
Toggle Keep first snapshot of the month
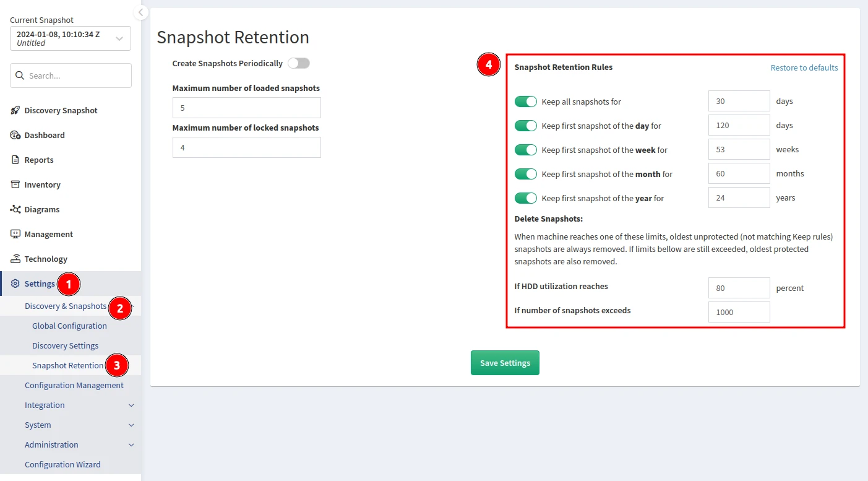[525, 174]
